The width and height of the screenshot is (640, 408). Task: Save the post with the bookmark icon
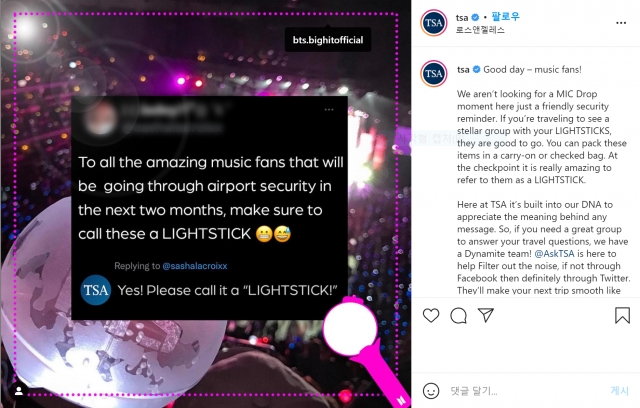(622, 315)
